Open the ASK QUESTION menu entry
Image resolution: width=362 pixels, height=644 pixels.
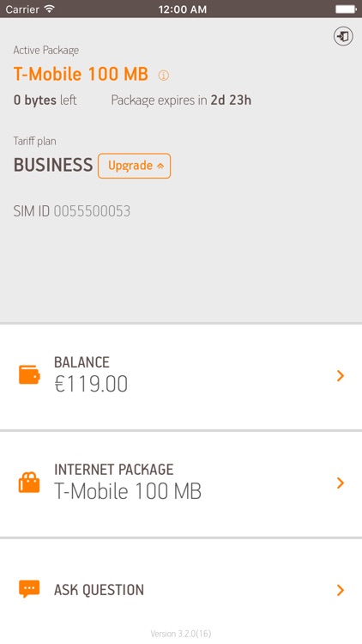(x=181, y=590)
